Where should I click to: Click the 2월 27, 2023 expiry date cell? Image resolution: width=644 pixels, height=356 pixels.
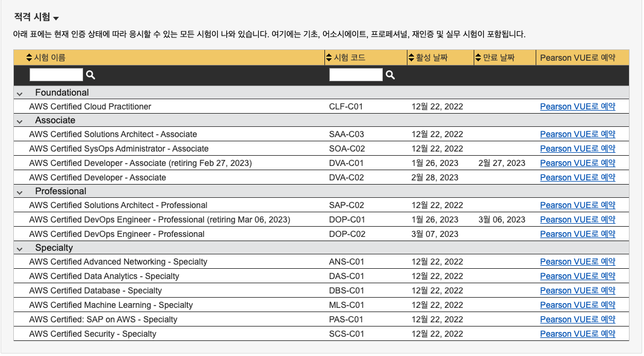(501, 163)
